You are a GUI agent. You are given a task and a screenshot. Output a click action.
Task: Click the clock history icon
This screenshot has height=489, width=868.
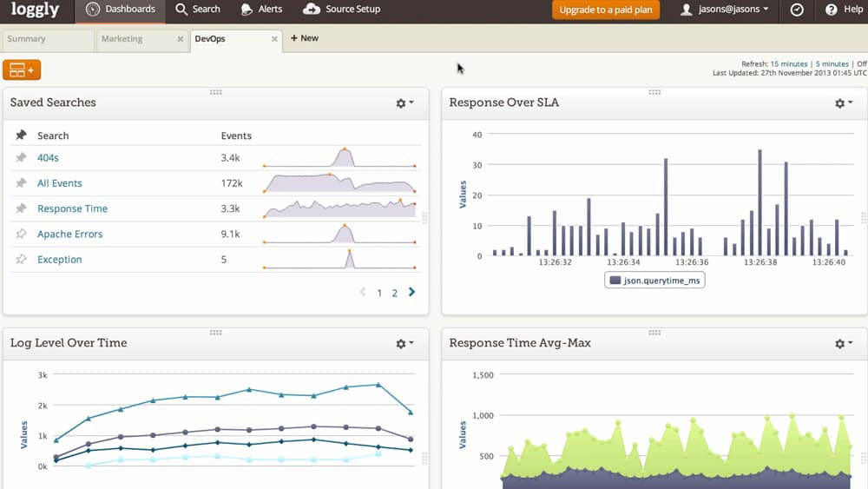tap(797, 10)
